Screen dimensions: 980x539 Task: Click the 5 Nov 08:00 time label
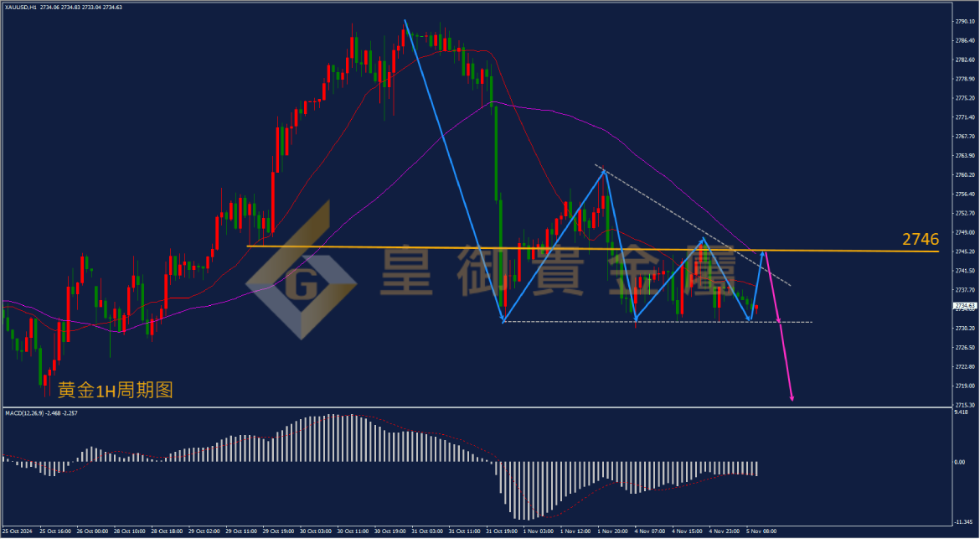click(x=762, y=531)
